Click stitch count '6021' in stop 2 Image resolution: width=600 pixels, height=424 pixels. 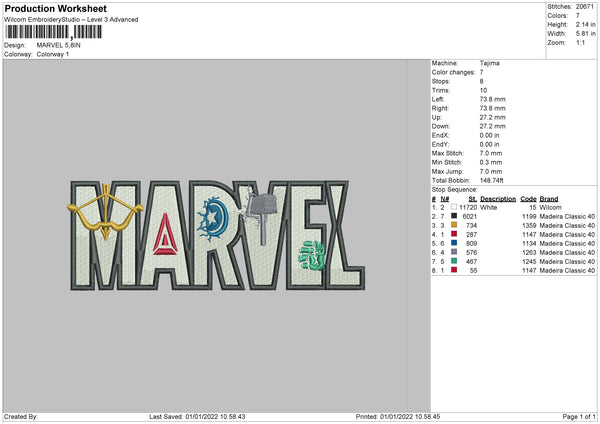(470, 217)
